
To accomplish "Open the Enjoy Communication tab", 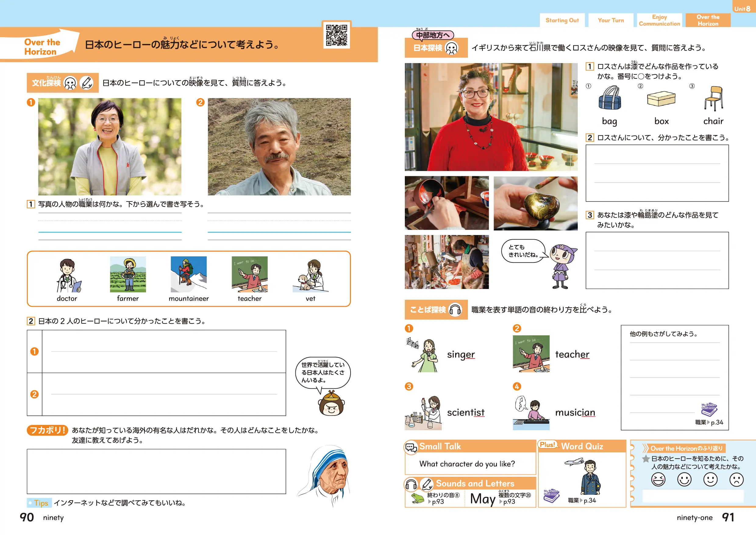I will coord(659,20).
